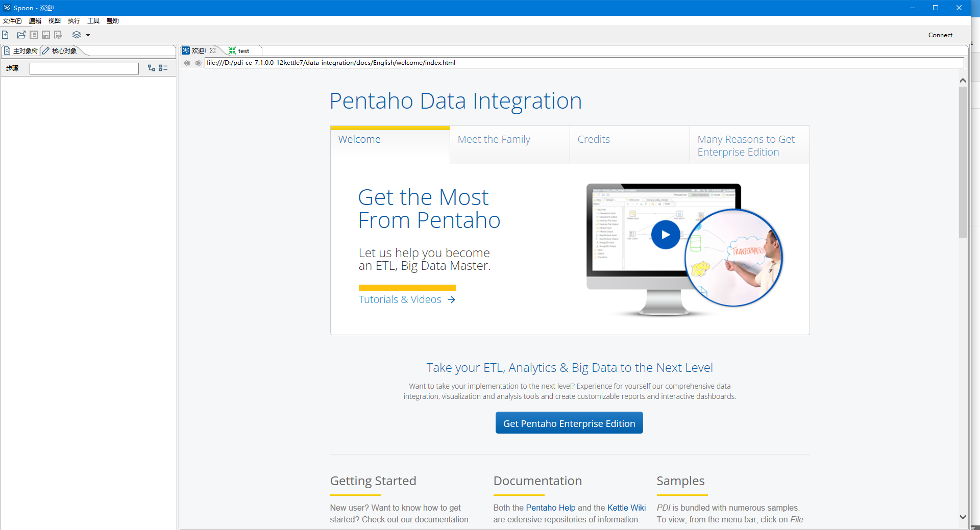This screenshot has height=530, width=980.
Task: Click the Take your ETL, Analytics heading
Action: [570, 368]
